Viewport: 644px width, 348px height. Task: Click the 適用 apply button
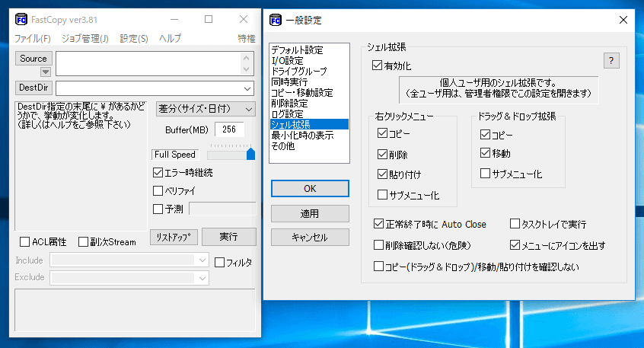[309, 213]
